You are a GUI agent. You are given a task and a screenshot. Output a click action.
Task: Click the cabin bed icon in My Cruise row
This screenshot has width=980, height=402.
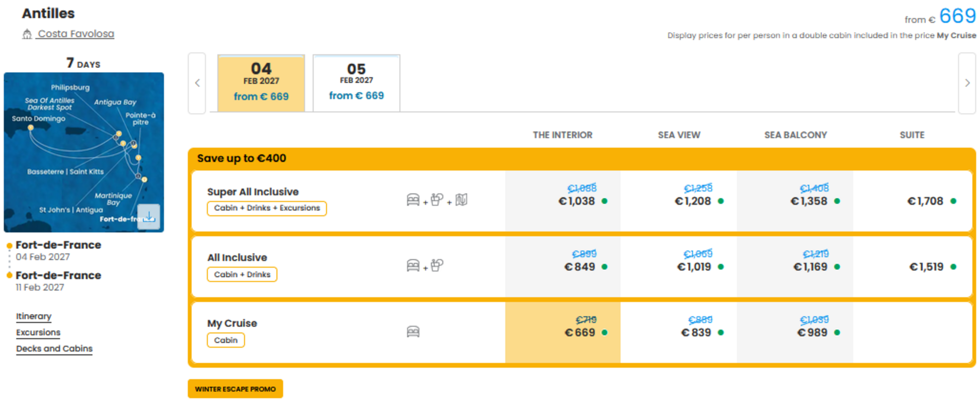(x=413, y=332)
